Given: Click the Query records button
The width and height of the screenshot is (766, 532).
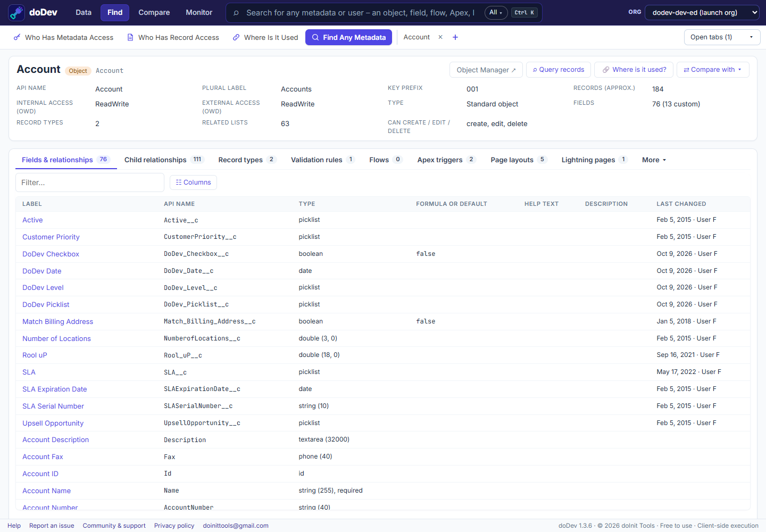Looking at the screenshot, I should click(x=559, y=70).
